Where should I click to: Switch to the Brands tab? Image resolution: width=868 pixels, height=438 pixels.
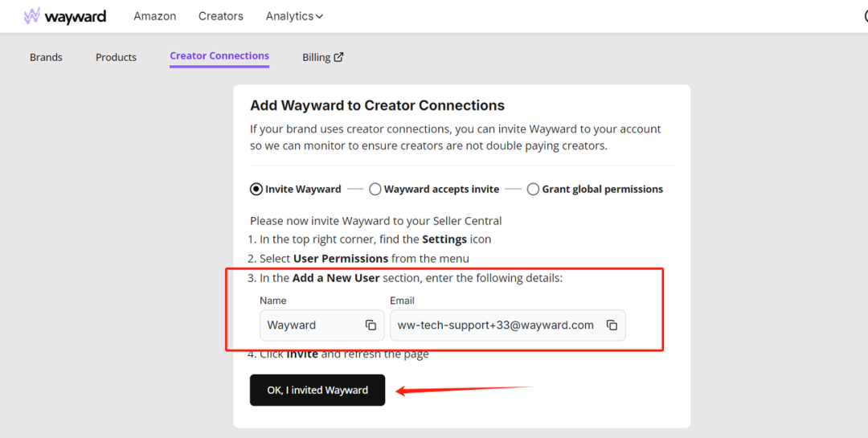click(x=46, y=57)
